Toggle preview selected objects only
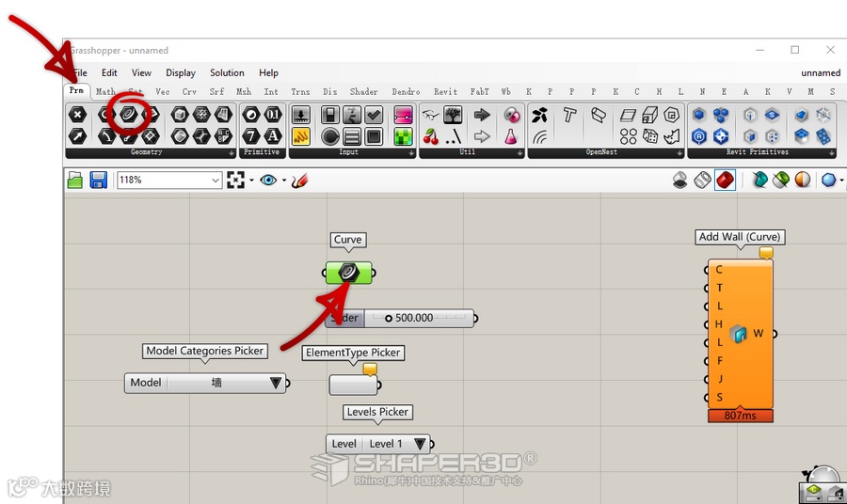847x504 pixels. [x=759, y=181]
